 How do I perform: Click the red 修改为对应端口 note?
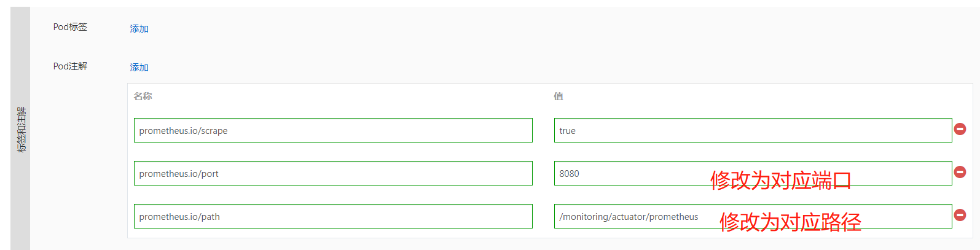click(780, 181)
